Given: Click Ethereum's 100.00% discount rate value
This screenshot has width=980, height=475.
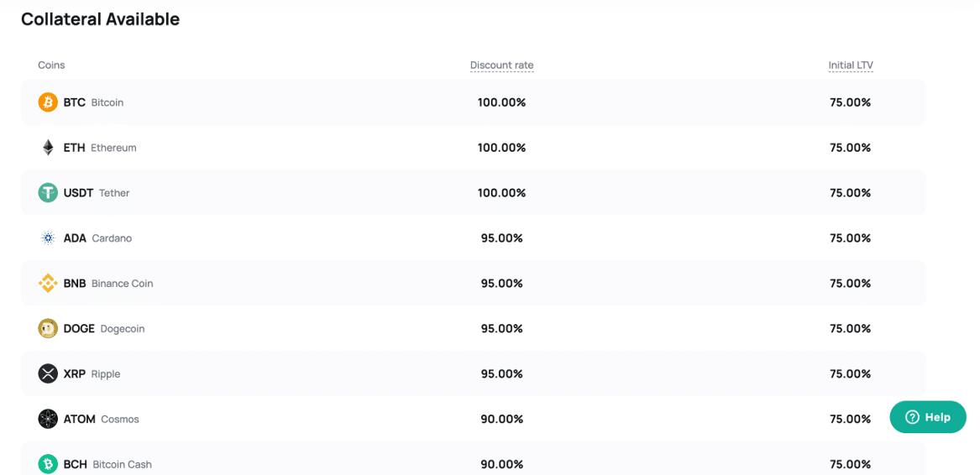Looking at the screenshot, I should pyautogui.click(x=502, y=148).
